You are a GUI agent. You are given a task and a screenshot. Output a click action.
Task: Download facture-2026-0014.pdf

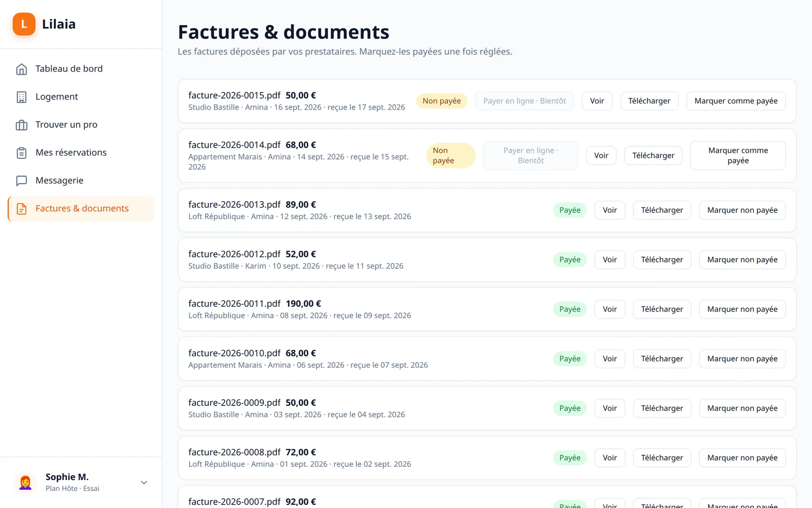point(653,155)
